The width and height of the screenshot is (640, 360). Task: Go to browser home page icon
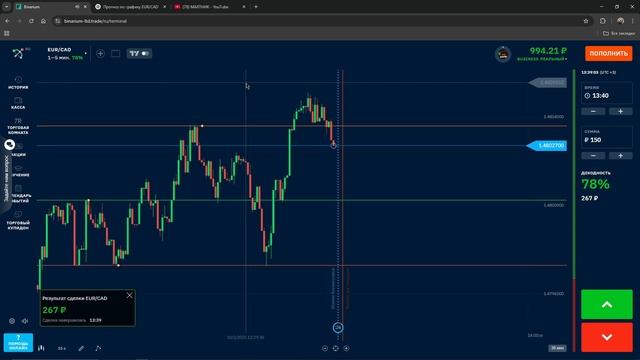[43, 21]
